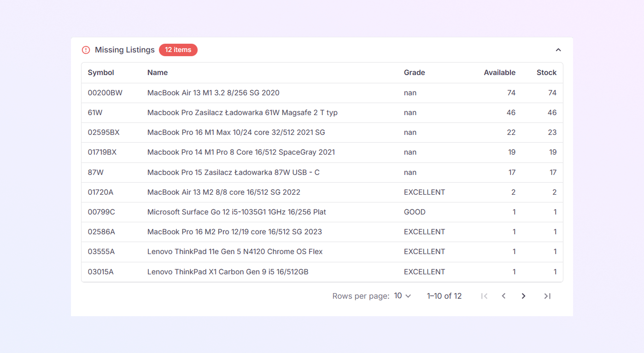Screen dimensions: 644x353
Task: Click Macbook Pro 14 M1 Pro SpaceGray name
Action: [241, 152]
